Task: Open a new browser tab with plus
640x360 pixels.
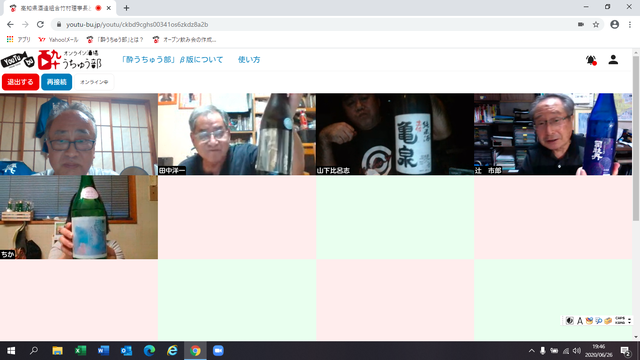Action: pyautogui.click(x=127, y=8)
